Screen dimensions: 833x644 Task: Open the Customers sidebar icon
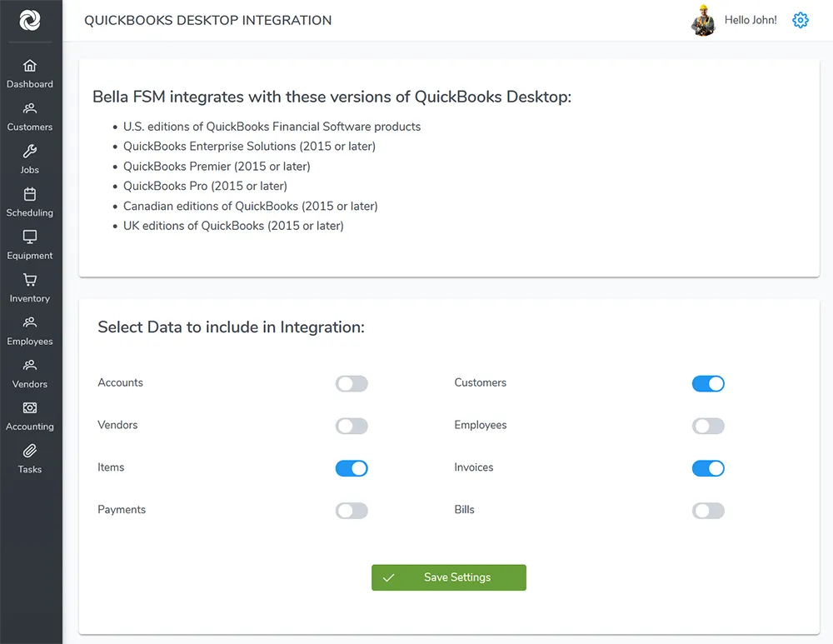pos(30,108)
